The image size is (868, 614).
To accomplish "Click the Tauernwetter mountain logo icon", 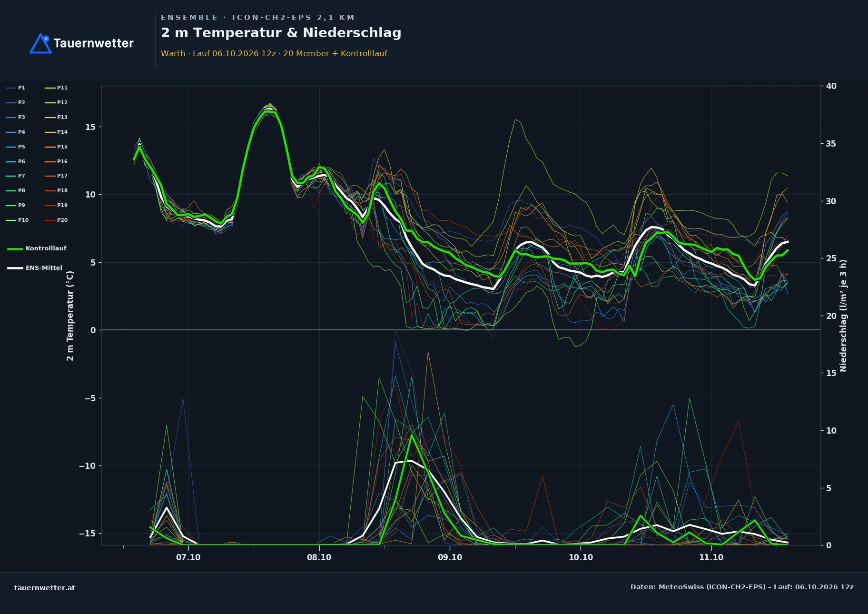I will (x=41, y=43).
